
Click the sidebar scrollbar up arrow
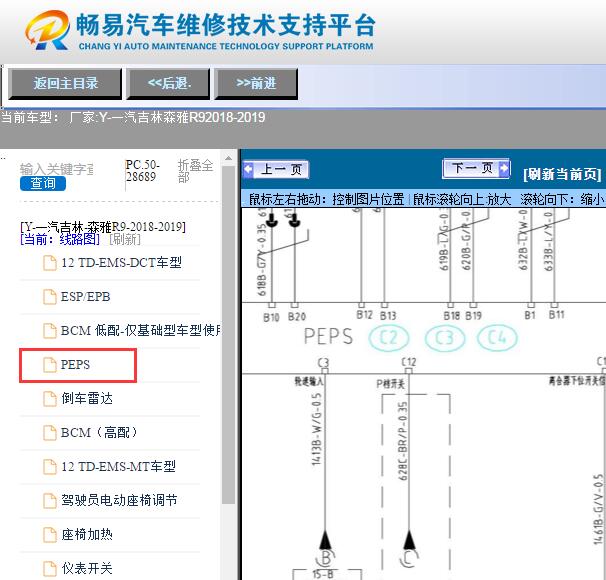[229, 158]
